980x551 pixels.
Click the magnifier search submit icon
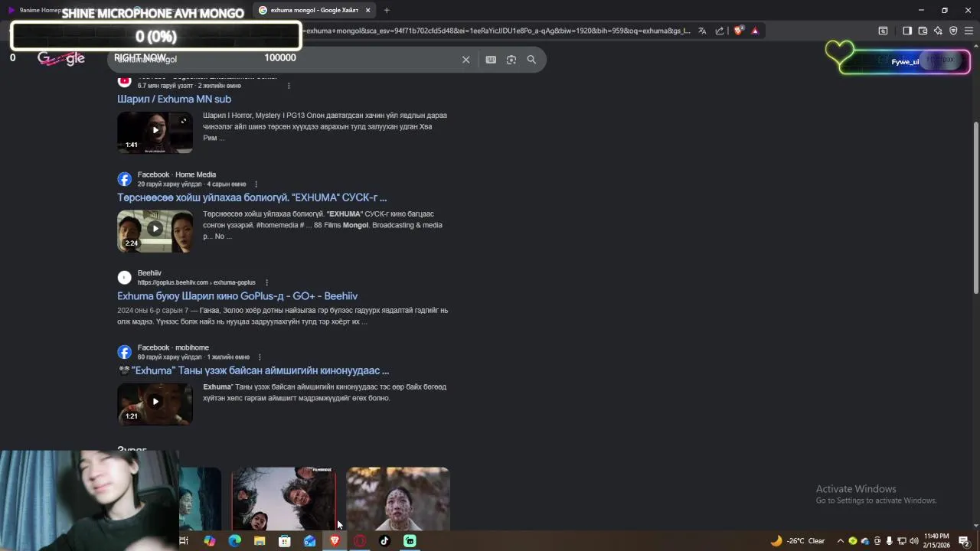(x=531, y=60)
